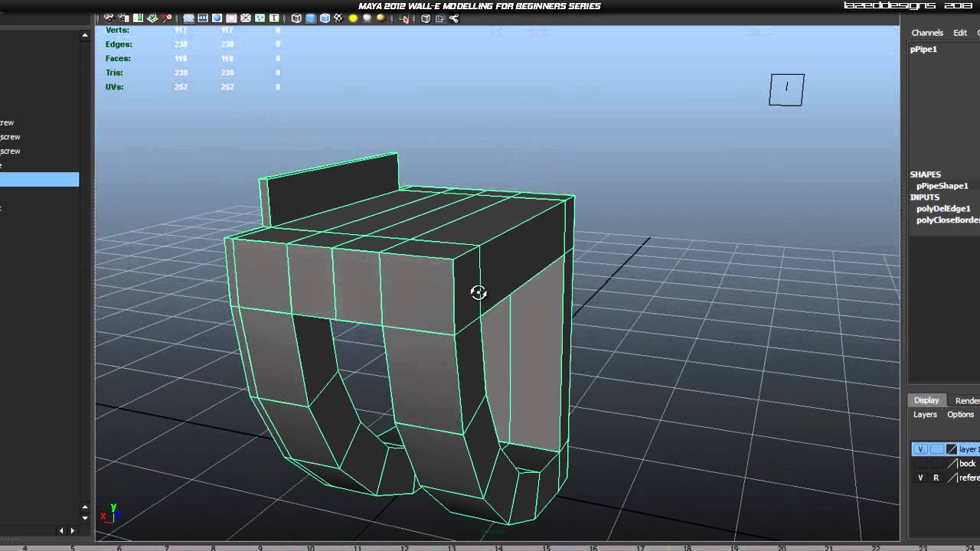Click frame 8 on the time slider
Viewport: 980px width, 551px height.
[214, 547]
